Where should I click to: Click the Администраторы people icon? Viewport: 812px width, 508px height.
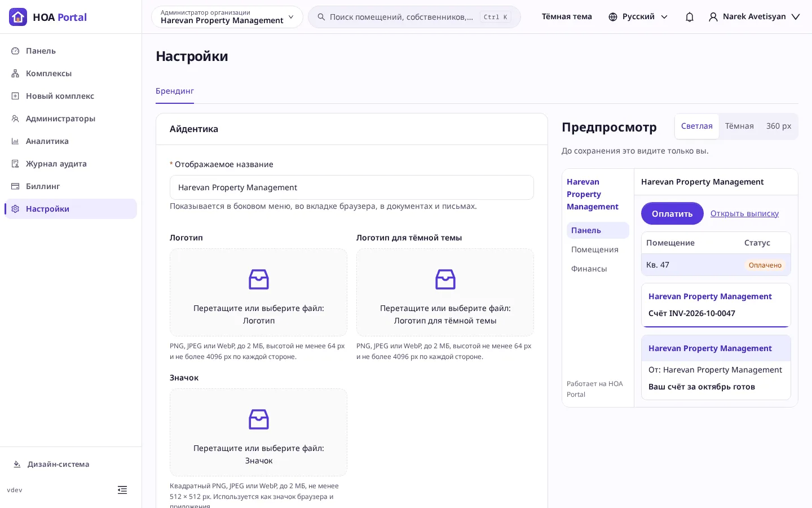coord(15,119)
